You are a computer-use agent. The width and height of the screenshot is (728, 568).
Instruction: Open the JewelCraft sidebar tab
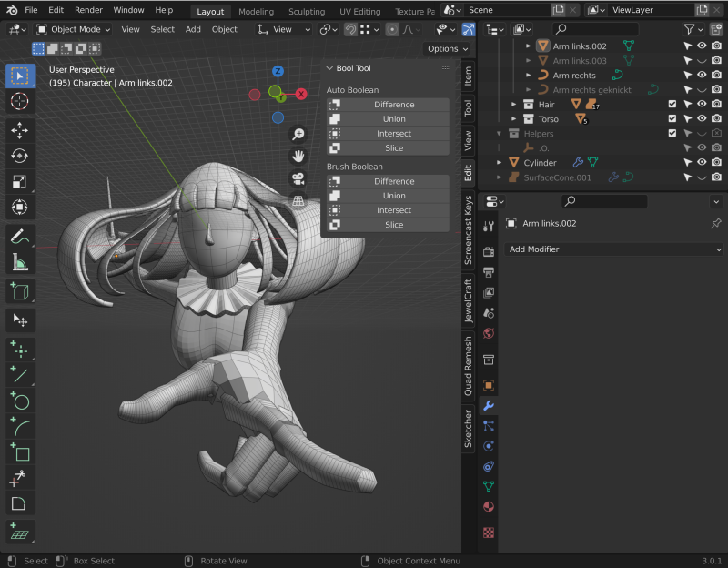(x=468, y=300)
